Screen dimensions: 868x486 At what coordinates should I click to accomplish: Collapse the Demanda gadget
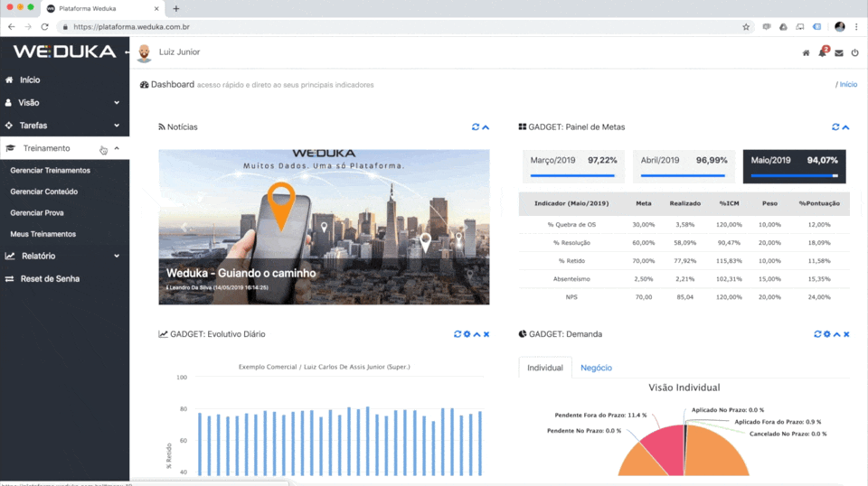pyautogui.click(x=837, y=334)
